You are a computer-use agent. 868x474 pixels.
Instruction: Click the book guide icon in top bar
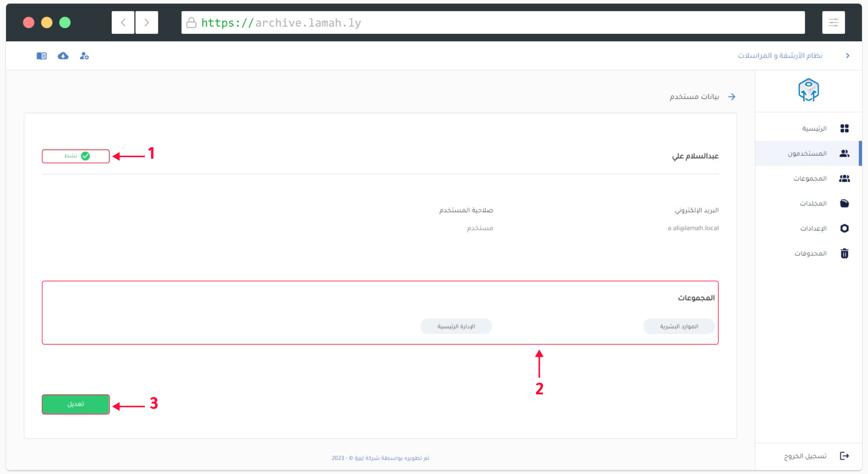coord(42,56)
